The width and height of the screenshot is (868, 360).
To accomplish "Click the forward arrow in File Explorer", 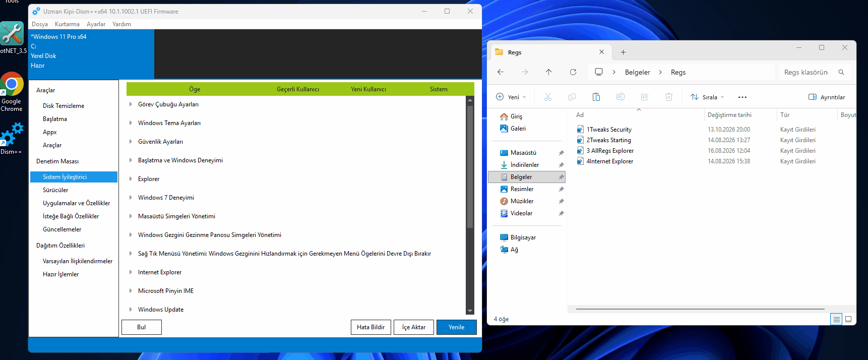I will click(525, 72).
